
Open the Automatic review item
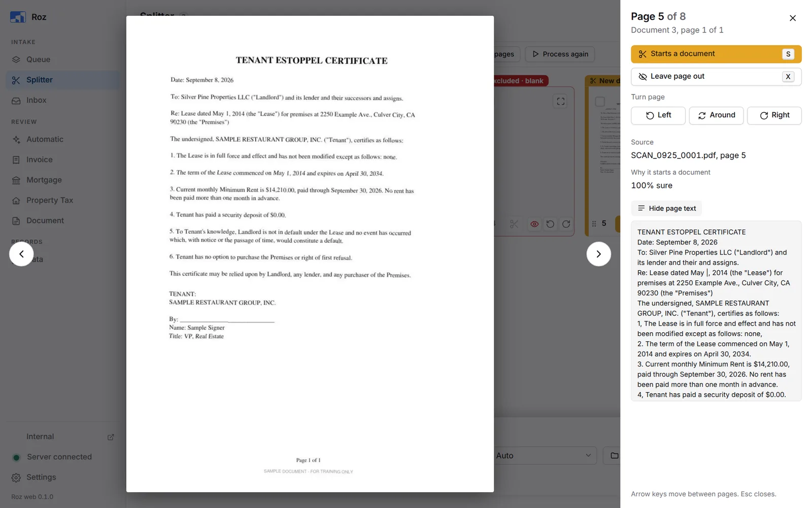(x=63, y=139)
